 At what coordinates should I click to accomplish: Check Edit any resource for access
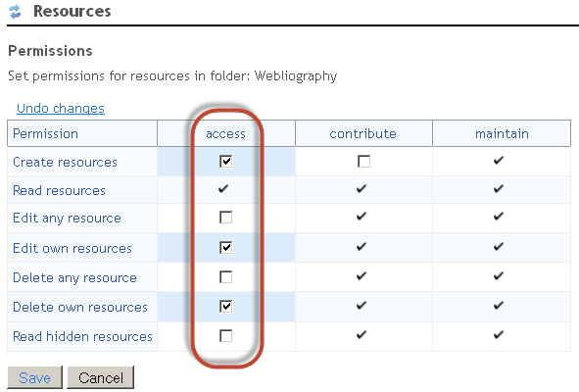point(225,218)
